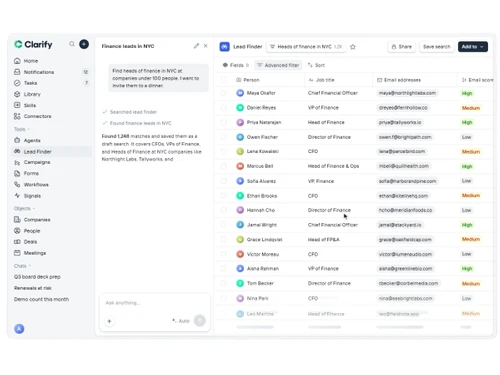Image resolution: width=500 pixels, height=375 pixels.
Task: Click Grace Lindqvist's email chip
Action: (x=405, y=240)
